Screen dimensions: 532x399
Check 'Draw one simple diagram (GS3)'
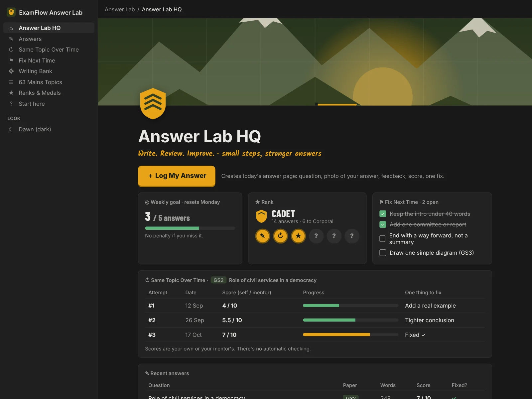pos(383,253)
